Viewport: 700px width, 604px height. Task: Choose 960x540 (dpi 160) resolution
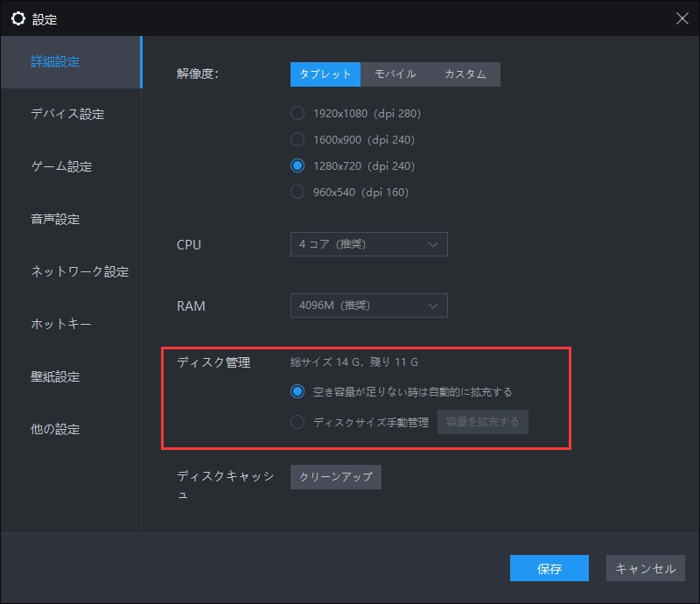297,192
